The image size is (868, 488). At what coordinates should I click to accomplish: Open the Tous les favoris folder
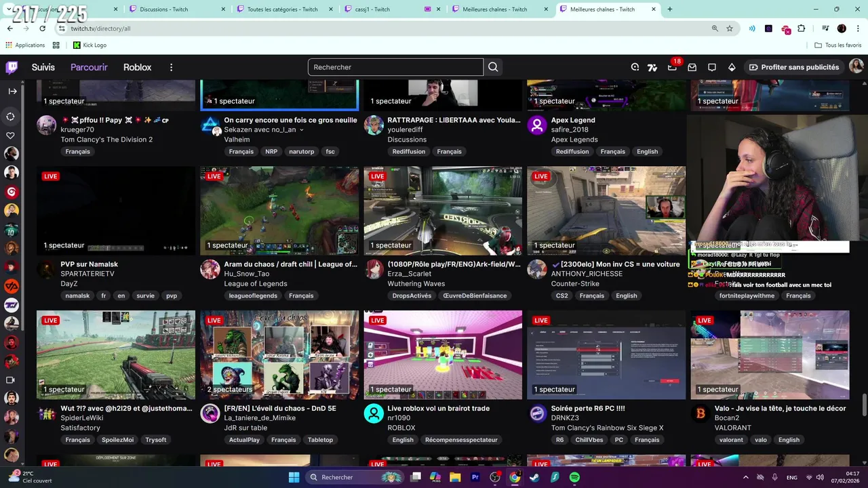point(837,45)
